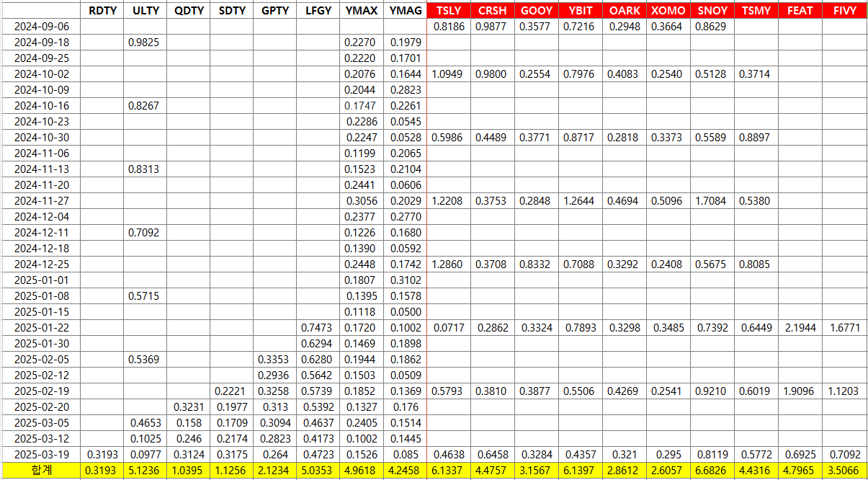Screen dimensions: 868x480
Task: Click the red GOOY header cell
Action: click(537, 11)
